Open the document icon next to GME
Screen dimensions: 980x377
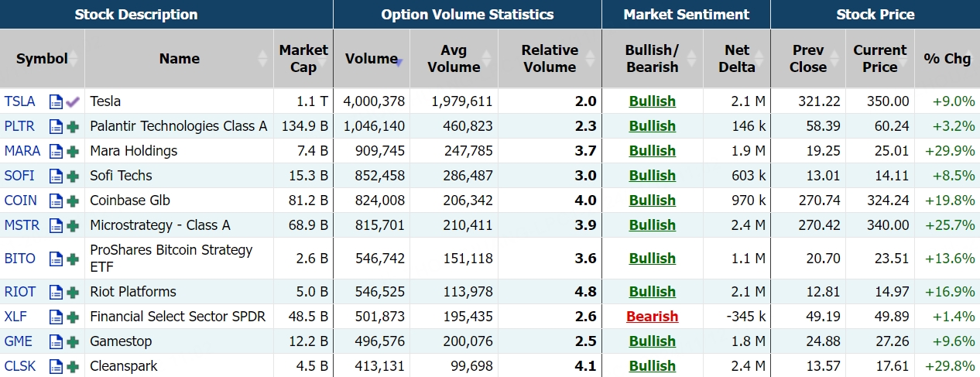[x=56, y=341]
